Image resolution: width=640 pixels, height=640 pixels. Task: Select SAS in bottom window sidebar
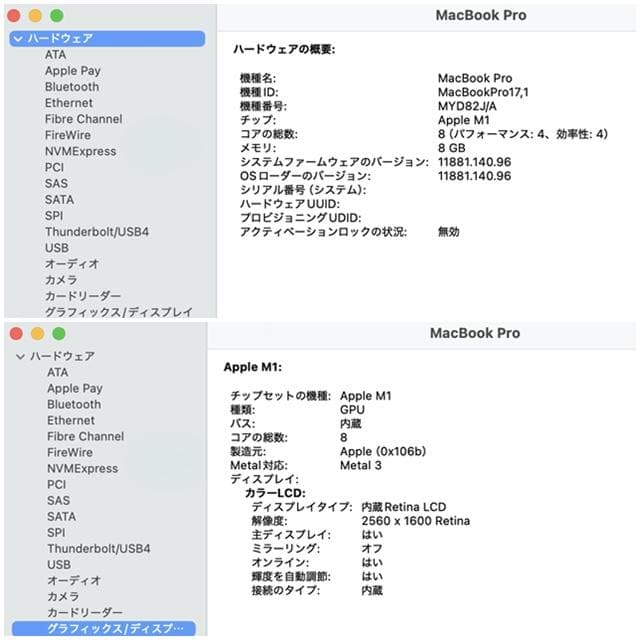pyautogui.click(x=58, y=501)
